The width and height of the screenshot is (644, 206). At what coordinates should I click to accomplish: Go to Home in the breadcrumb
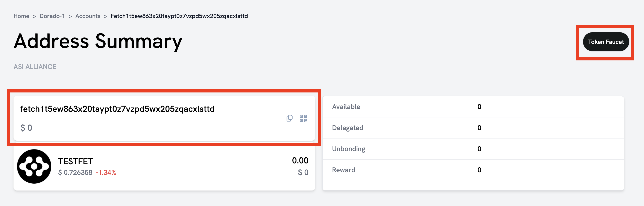tap(21, 16)
